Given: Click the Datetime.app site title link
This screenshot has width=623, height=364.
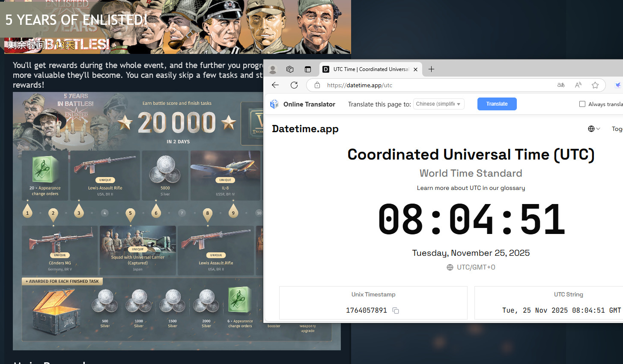Looking at the screenshot, I should click(305, 129).
